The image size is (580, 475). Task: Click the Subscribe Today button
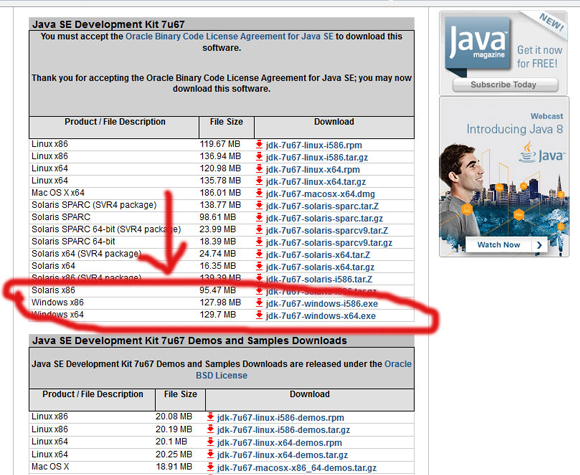click(x=505, y=85)
